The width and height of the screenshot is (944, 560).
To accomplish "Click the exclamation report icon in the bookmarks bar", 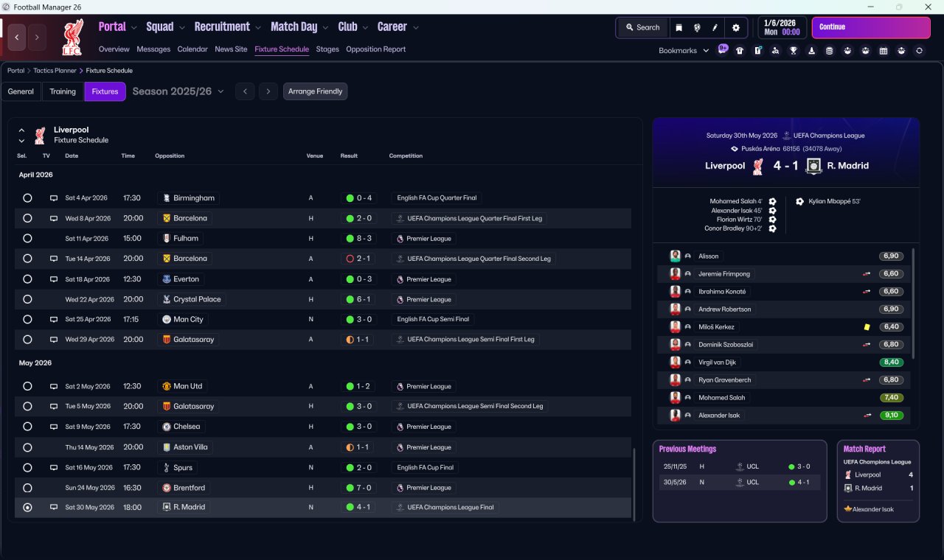I will tap(757, 51).
